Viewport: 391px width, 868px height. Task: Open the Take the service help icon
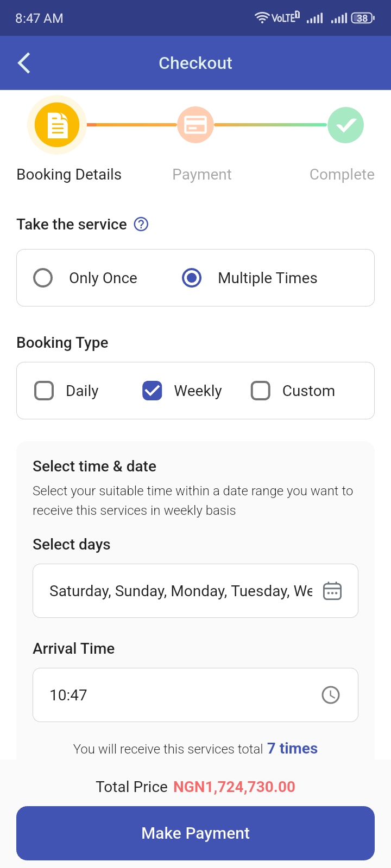(x=141, y=224)
